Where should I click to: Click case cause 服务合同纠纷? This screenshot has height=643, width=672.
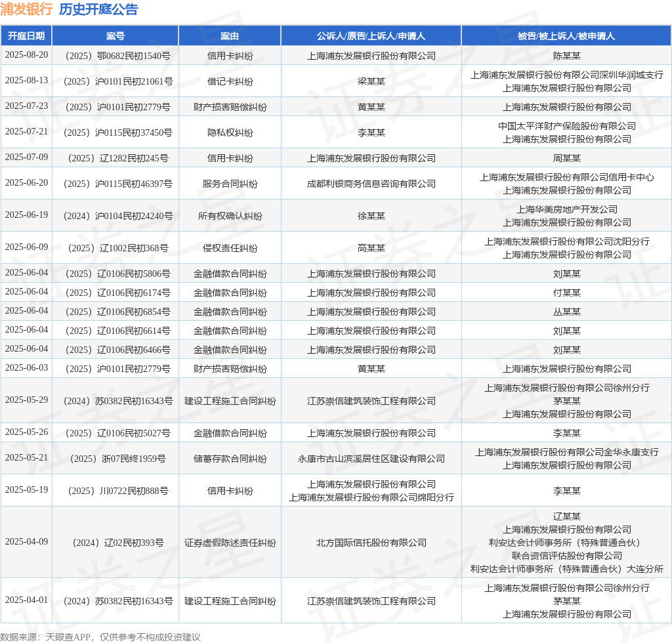point(230,184)
